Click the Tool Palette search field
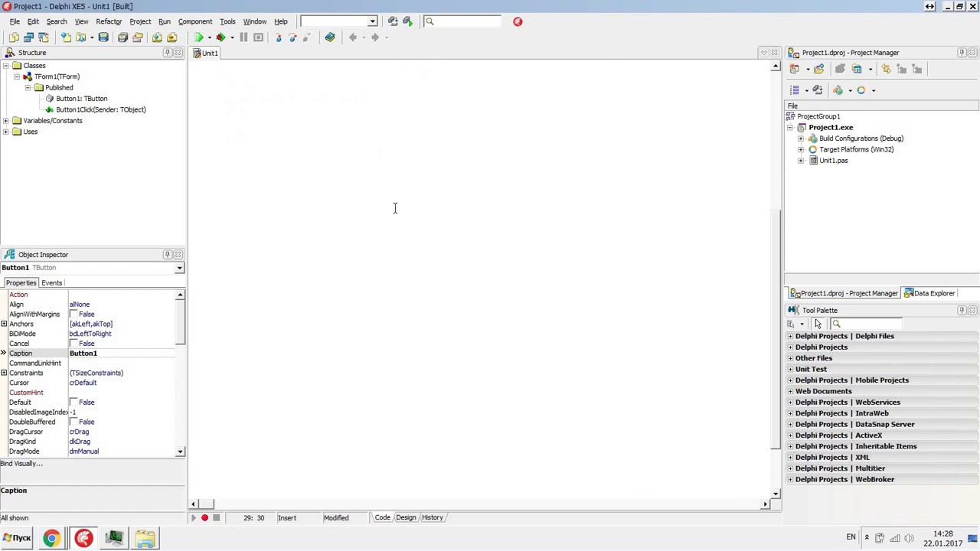 click(867, 324)
